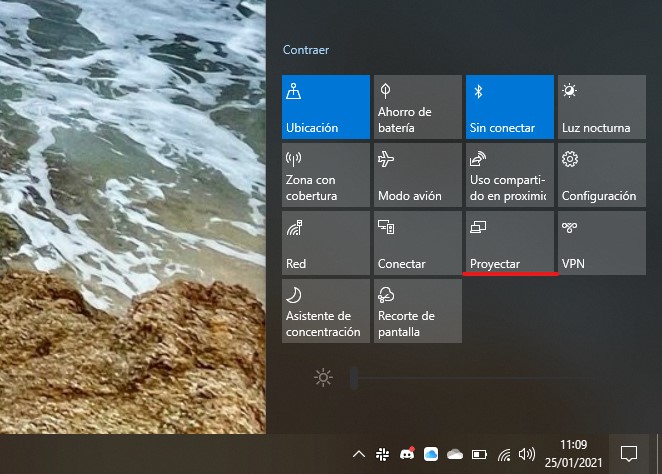Switch on Modo avión tile
Image resolution: width=662 pixels, height=474 pixels.
coord(417,175)
